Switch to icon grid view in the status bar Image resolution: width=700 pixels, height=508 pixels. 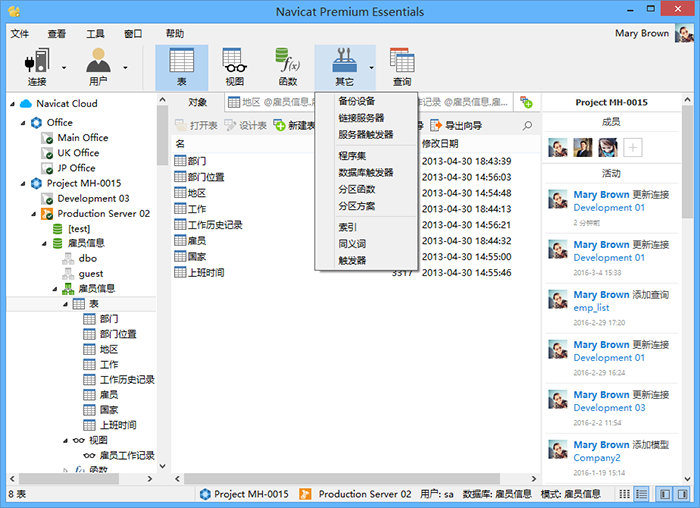[625, 494]
